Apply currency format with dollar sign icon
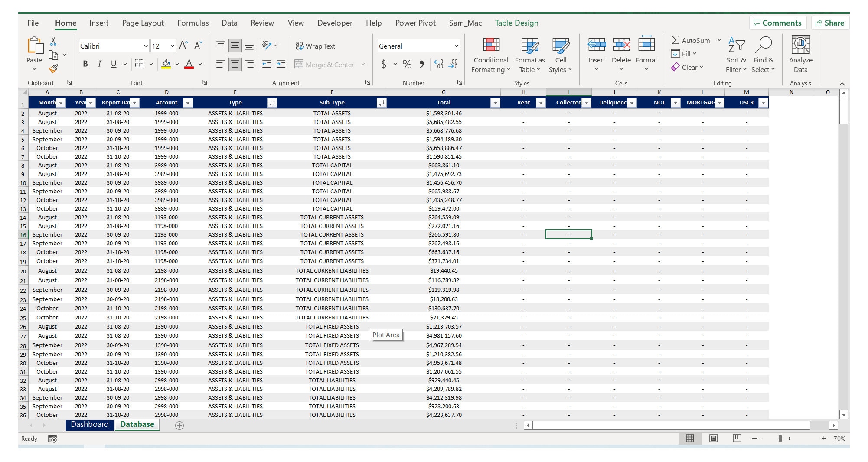 pyautogui.click(x=383, y=64)
